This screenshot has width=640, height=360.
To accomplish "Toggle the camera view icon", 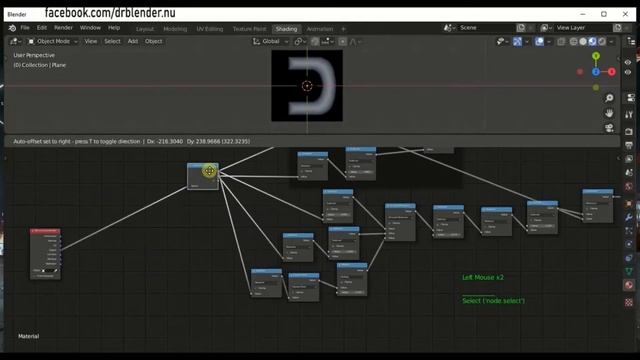I will 609,128.
